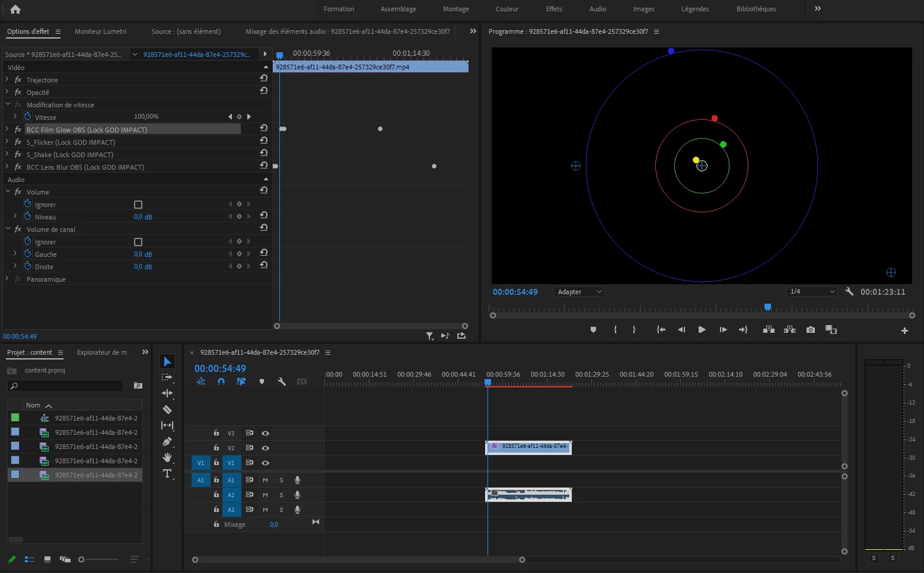Screen dimensions: 924x573
Task: Add a marker in the timeline header
Action: (262, 381)
